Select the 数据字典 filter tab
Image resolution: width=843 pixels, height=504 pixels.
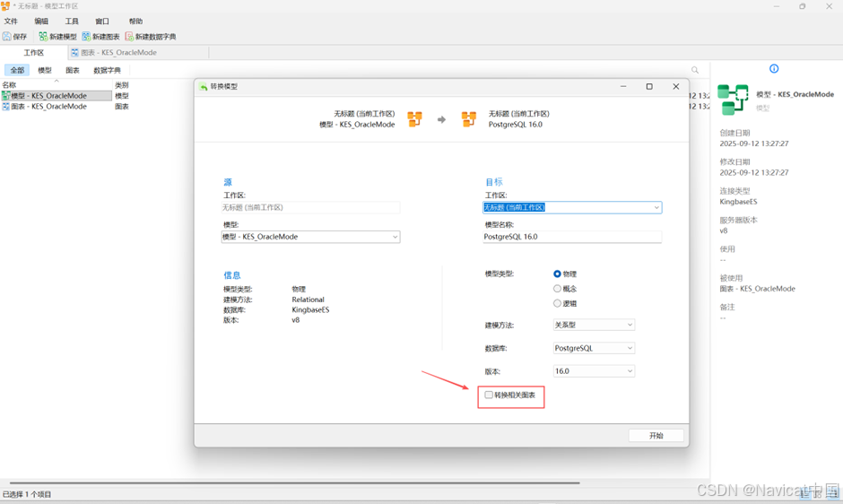[107, 70]
